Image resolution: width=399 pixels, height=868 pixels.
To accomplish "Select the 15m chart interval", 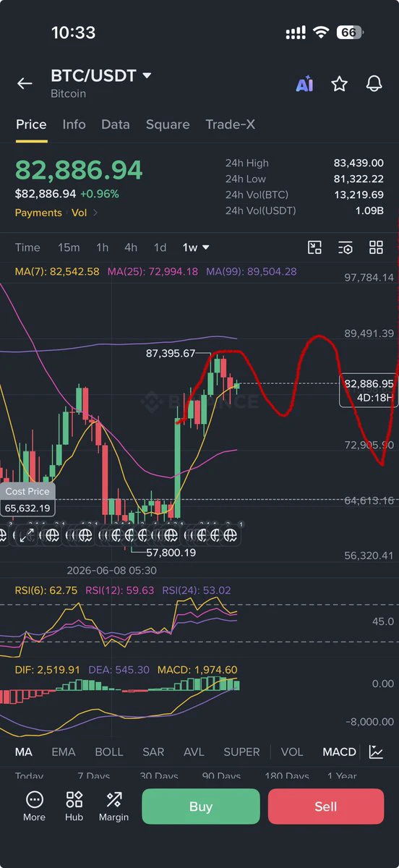I will point(69,247).
